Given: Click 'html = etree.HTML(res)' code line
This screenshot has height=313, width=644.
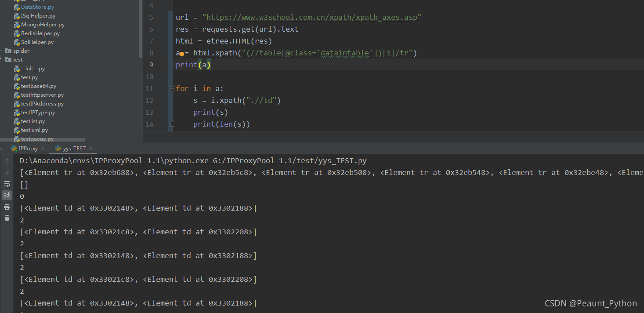Looking at the screenshot, I should click(224, 41).
